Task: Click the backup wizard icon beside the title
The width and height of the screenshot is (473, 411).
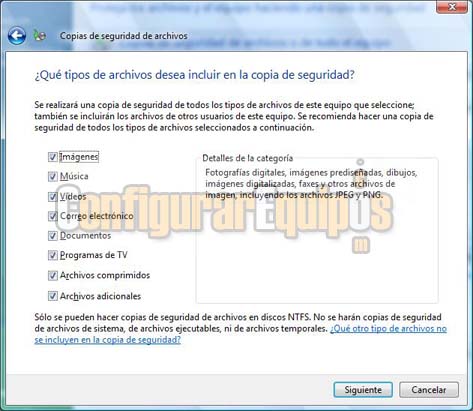Action: click(39, 36)
